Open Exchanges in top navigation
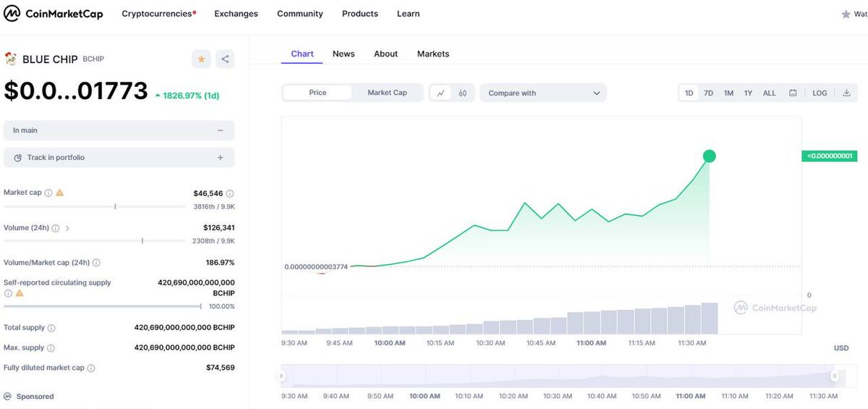The height and width of the screenshot is (409, 868). click(x=236, y=14)
